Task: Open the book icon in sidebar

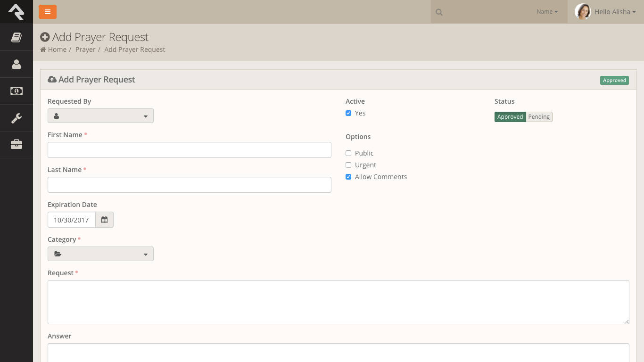Action: (17, 37)
